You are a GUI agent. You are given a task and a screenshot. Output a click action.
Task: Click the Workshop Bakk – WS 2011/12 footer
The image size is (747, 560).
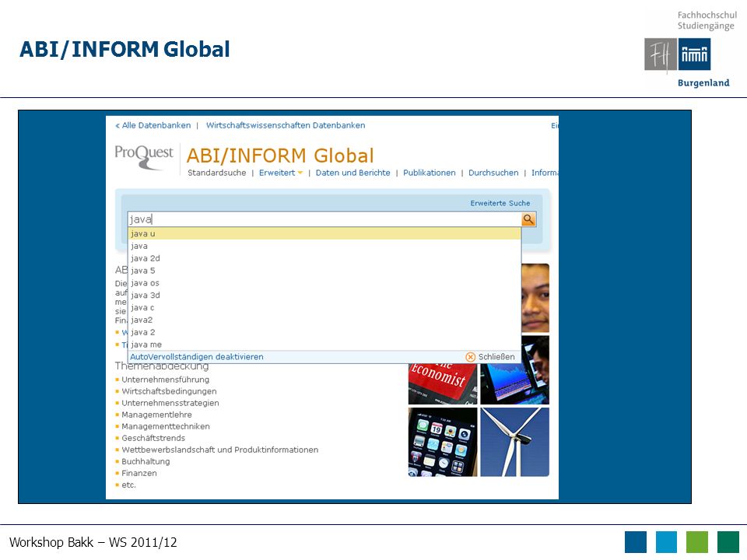[93, 542]
